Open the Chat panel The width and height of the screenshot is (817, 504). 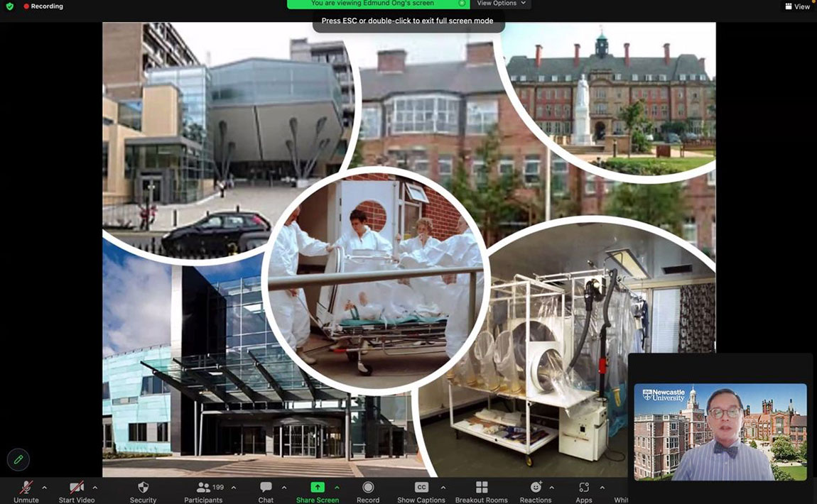266,491
